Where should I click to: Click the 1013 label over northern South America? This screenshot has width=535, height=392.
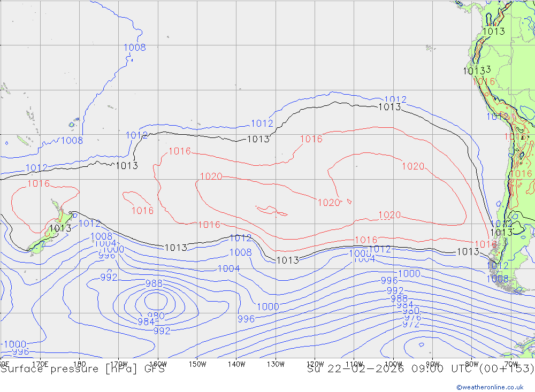(x=494, y=32)
